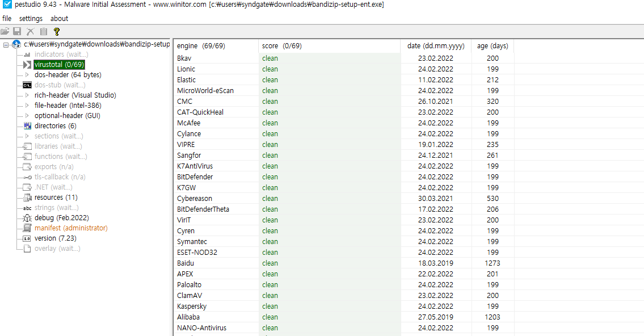Sort by age (days) column header
Screen dimensions: 644x336
coord(492,46)
